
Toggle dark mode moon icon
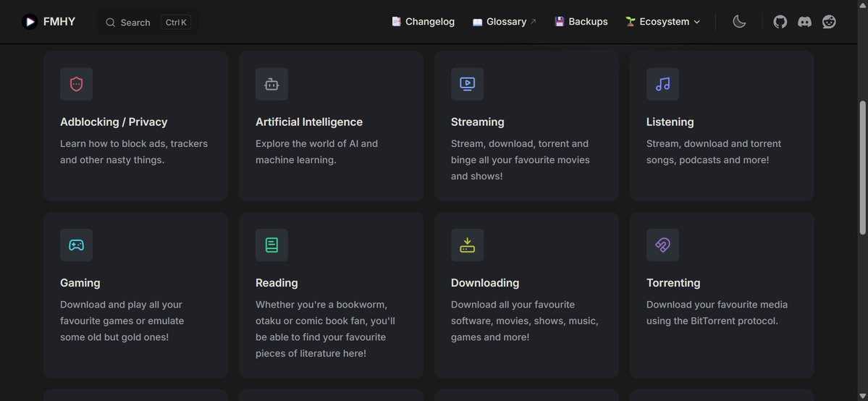point(739,22)
